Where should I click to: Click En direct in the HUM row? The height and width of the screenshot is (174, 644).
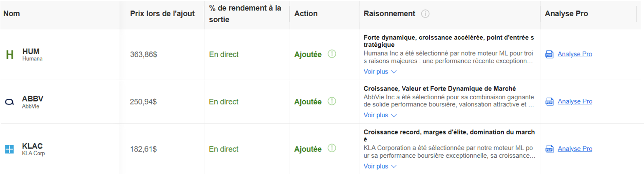click(x=223, y=54)
